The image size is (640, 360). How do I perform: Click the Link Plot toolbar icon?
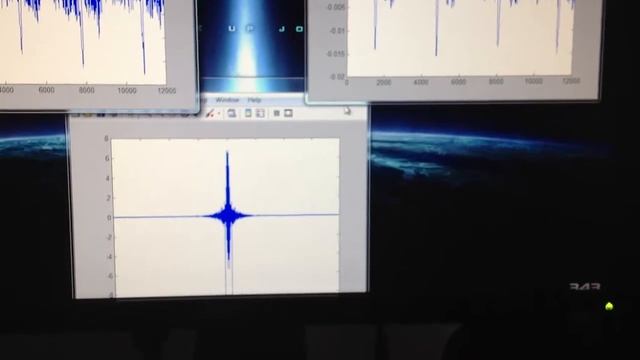pos(231,113)
